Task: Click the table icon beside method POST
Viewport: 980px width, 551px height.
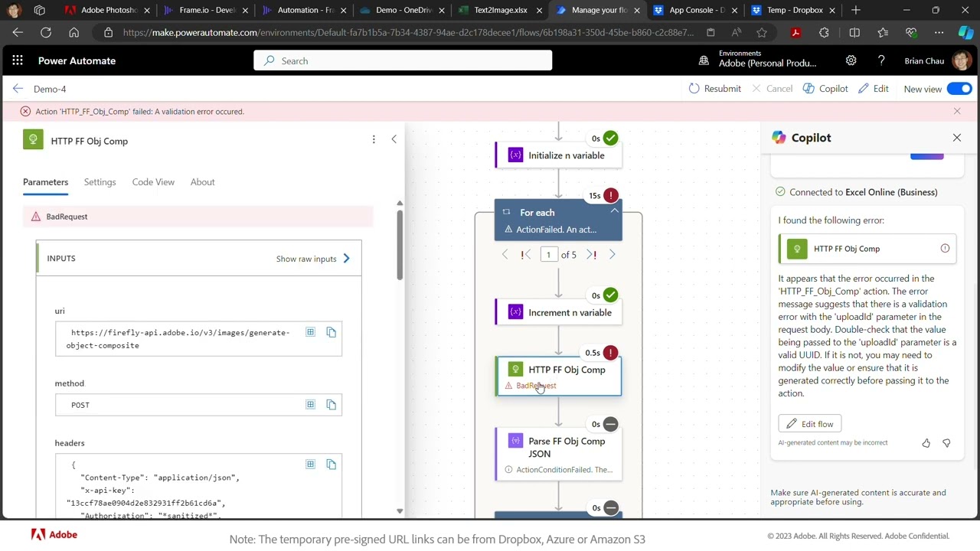Action: [310, 404]
